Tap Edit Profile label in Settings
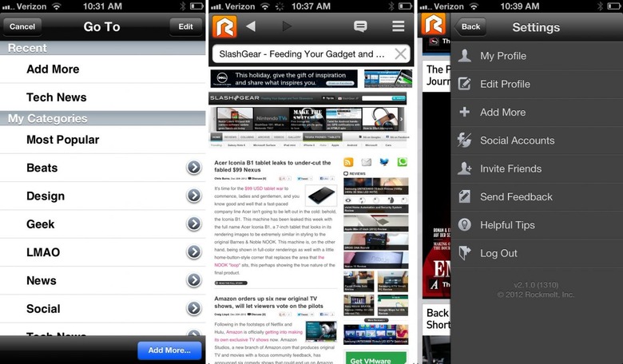This screenshot has height=364, width=623. (505, 84)
